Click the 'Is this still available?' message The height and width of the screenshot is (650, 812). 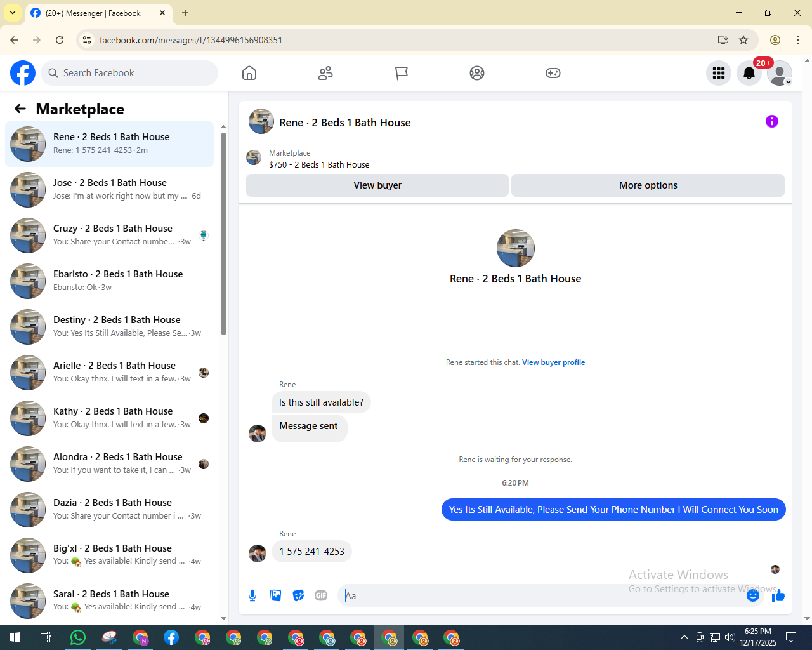[321, 402]
